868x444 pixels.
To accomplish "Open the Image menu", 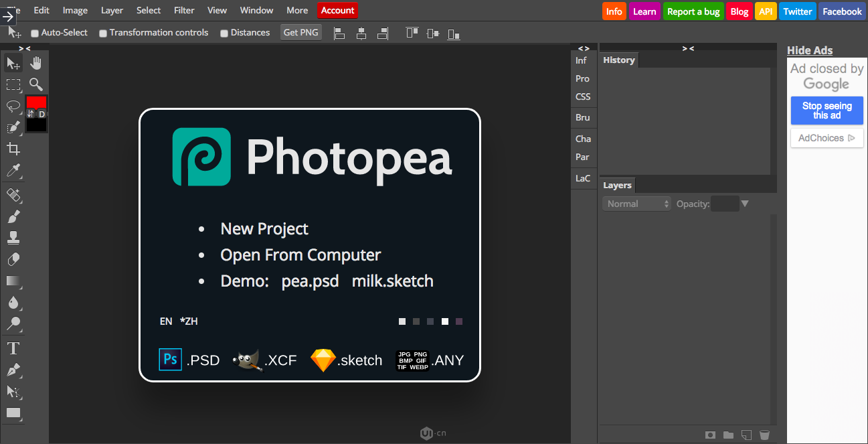I will [x=75, y=10].
